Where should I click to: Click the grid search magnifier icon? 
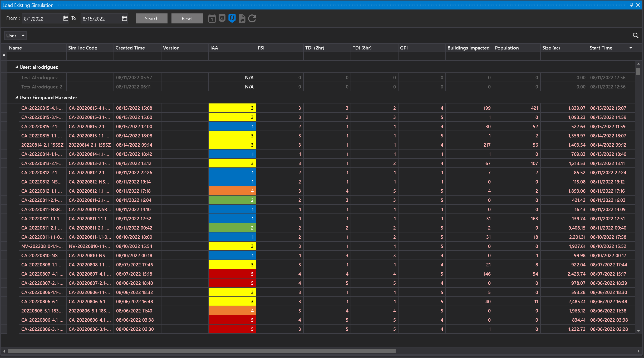click(x=636, y=36)
